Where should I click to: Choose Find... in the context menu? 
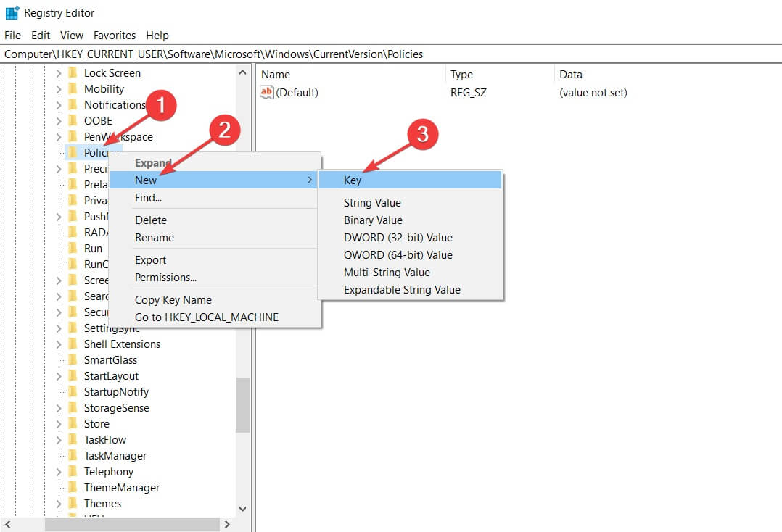coord(215,198)
